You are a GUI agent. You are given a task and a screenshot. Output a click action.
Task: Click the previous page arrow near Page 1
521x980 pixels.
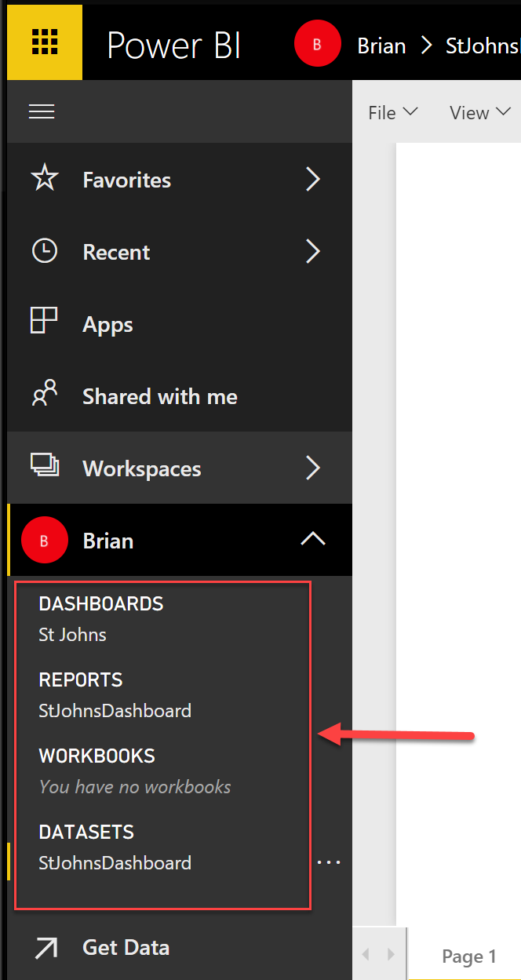tap(366, 954)
